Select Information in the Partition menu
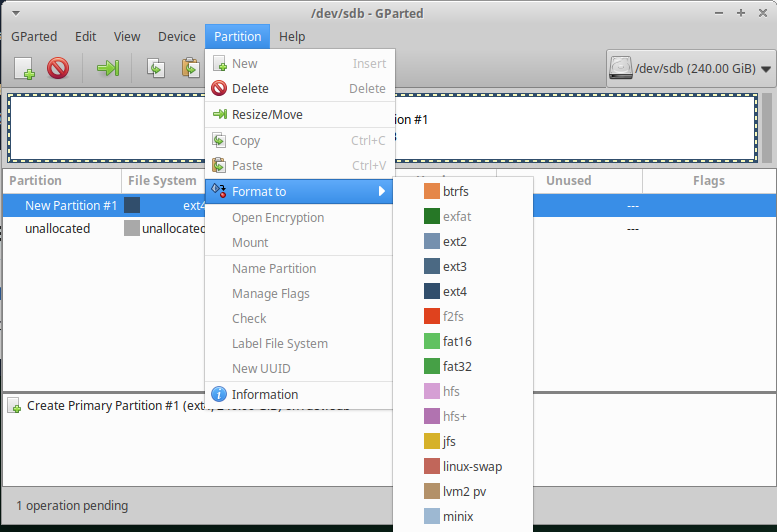Screen dimensions: 777x532 300,394
